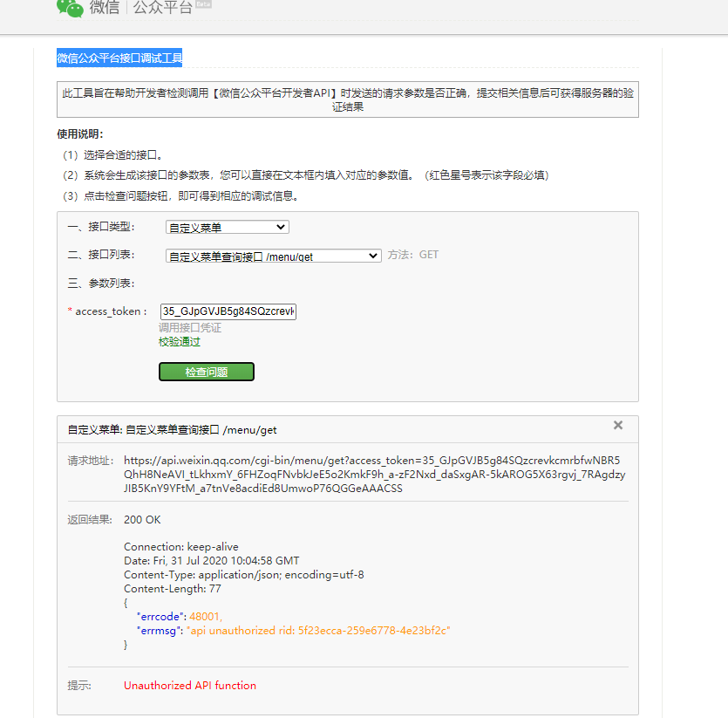
Task: Click the 公众平台 header text
Action: click(162, 8)
